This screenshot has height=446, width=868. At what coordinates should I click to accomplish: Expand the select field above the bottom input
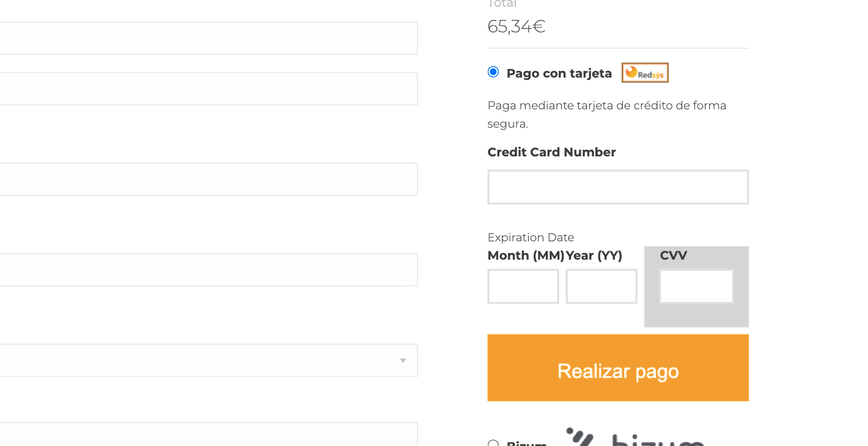tap(208, 360)
